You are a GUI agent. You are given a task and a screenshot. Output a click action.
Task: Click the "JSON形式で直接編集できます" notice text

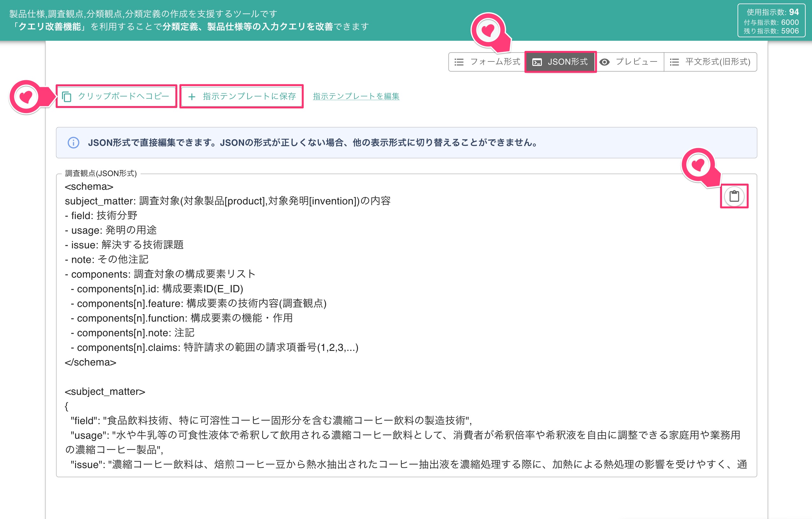click(x=312, y=143)
